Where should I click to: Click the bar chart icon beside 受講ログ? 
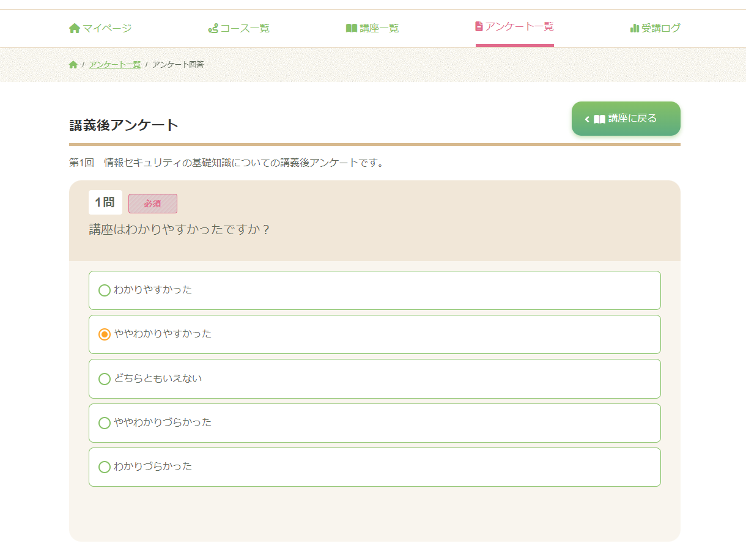635,28
